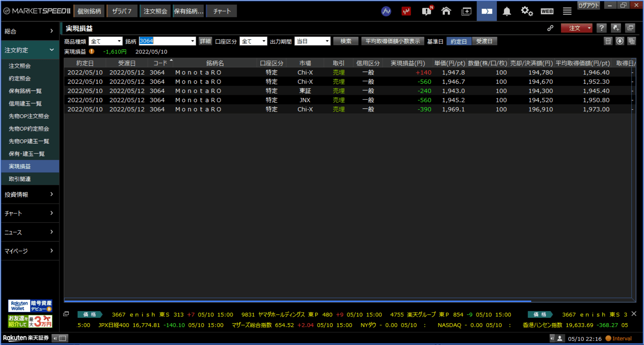This screenshot has width=644, height=345.
Task: Open the calculator icon
Action: click(608, 41)
